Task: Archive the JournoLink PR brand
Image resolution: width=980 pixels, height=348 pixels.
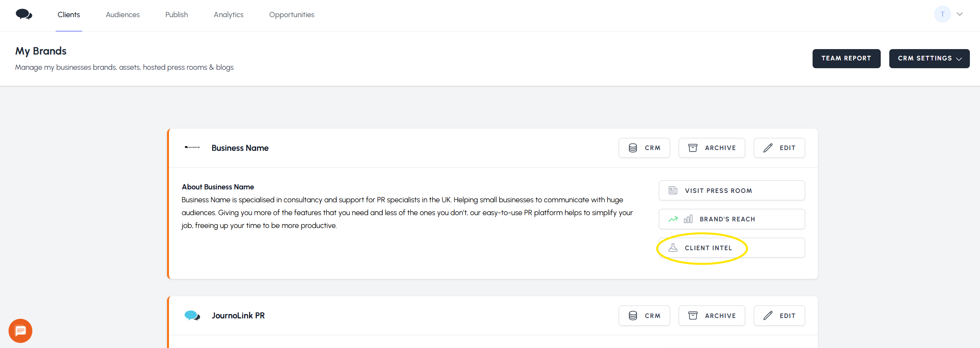Action: pyautogui.click(x=711, y=316)
